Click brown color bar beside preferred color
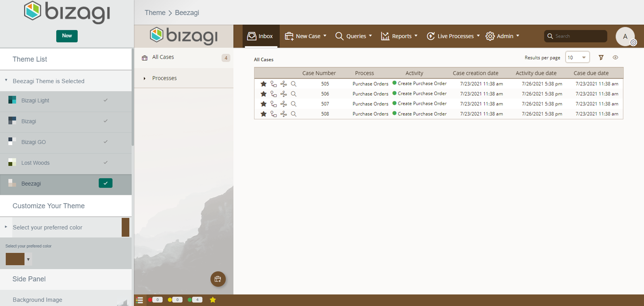 [x=125, y=227]
